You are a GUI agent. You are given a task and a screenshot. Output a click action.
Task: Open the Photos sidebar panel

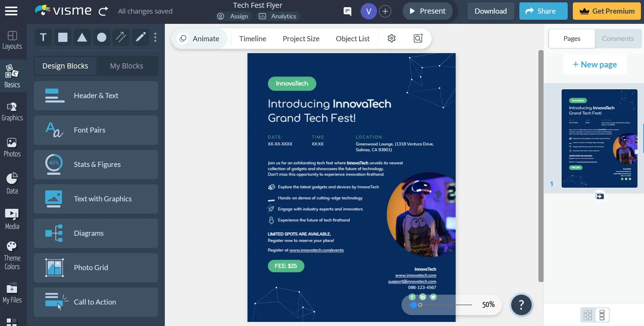pyautogui.click(x=12, y=148)
